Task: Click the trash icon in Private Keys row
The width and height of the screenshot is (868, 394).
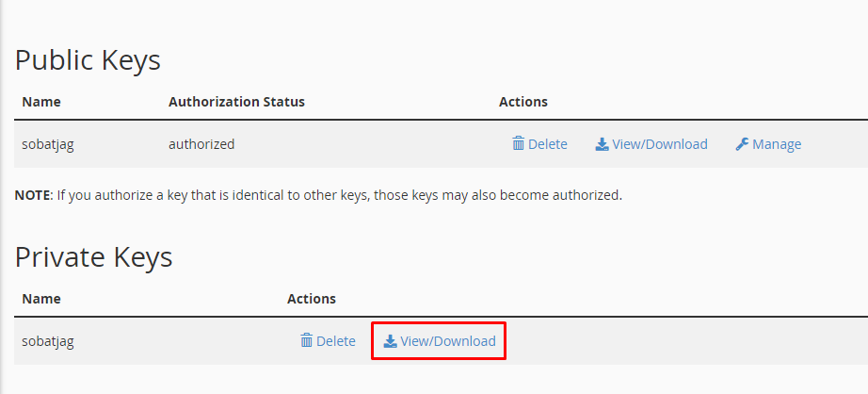Action: 306,341
